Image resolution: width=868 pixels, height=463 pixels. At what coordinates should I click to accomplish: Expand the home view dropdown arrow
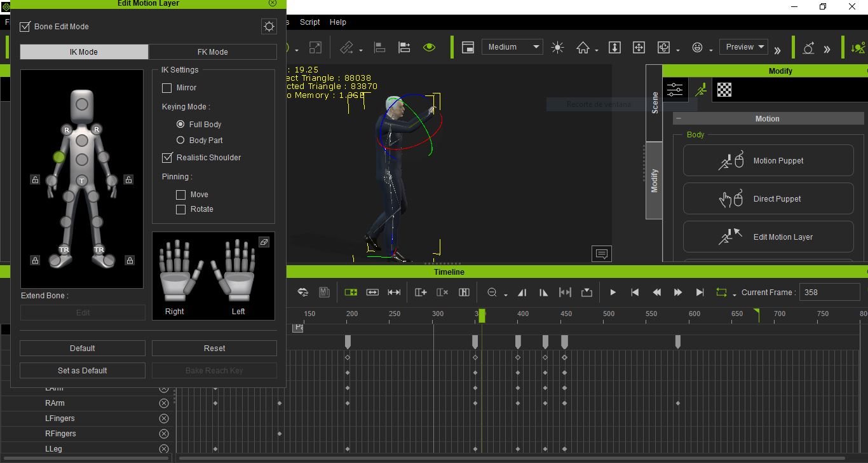click(x=596, y=50)
